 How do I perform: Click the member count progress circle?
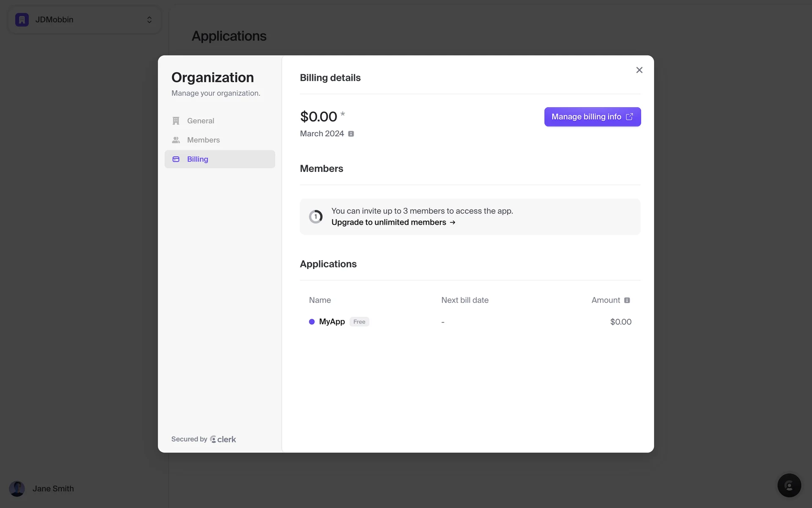(x=315, y=217)
